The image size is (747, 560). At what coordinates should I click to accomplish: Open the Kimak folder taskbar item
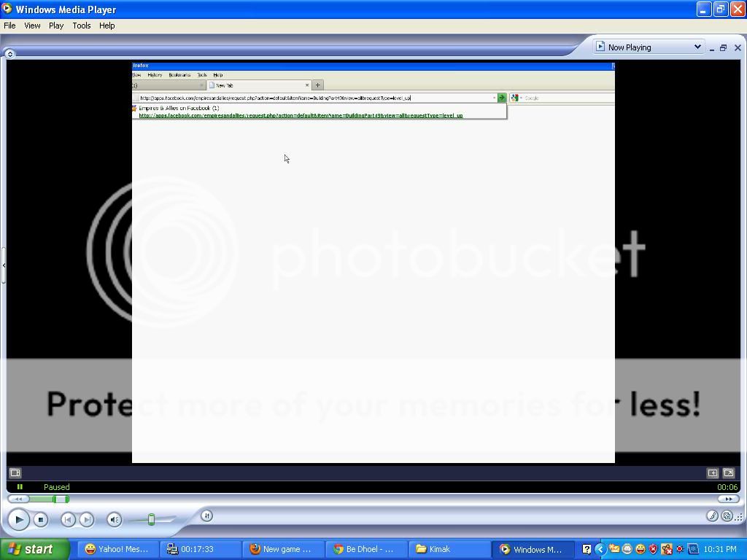click(449, 549)
